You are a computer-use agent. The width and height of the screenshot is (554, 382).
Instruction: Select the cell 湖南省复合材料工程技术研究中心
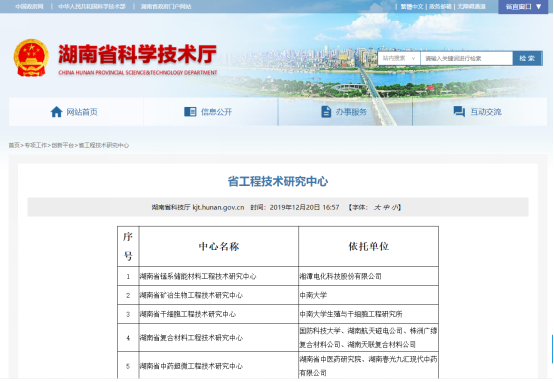click(219, 337)
